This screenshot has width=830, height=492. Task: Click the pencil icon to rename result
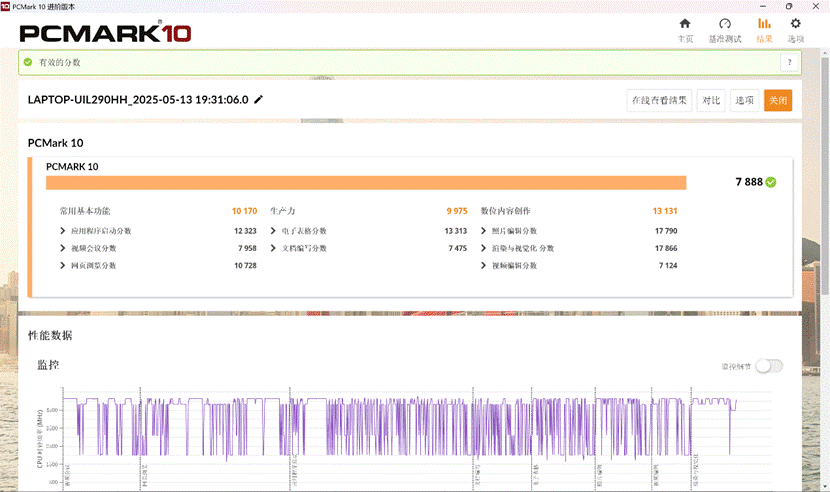[258, 100]
